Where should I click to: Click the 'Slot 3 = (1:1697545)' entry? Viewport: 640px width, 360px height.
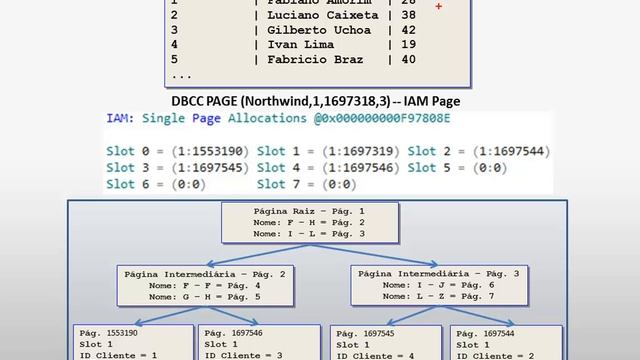point(178,168)
